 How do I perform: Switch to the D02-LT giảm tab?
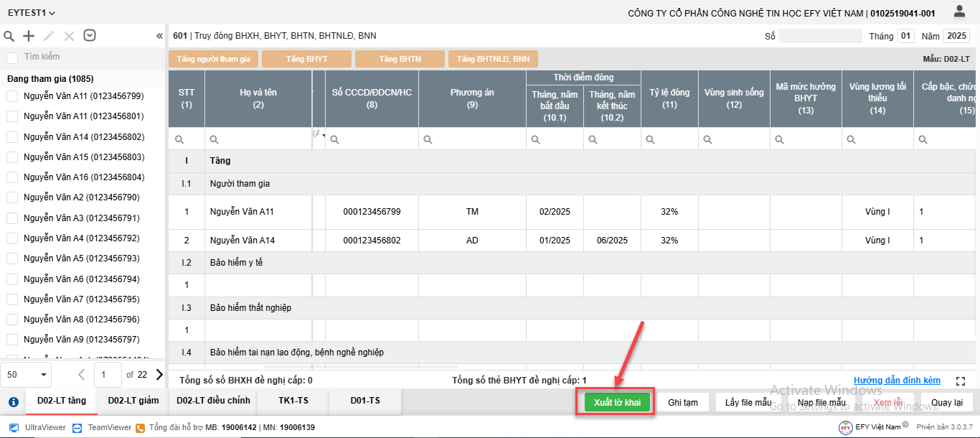point(133,401)
